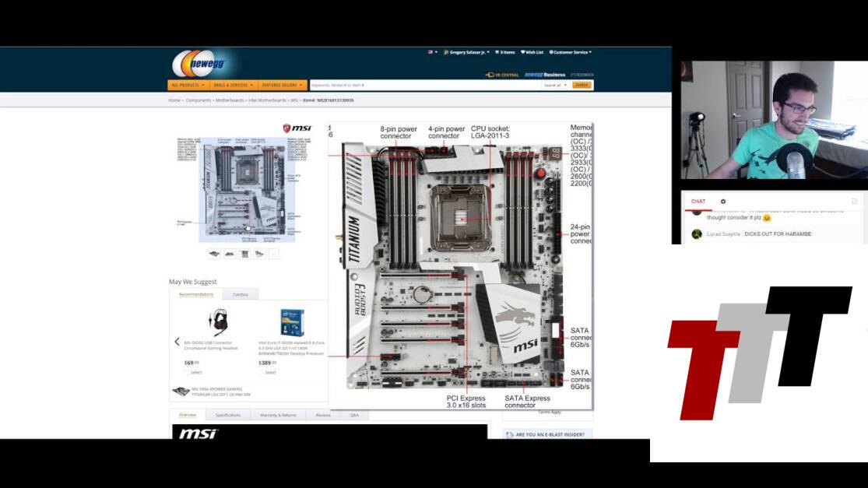Open the Search All category dropdown
This screenshot has width=868, height=488.
554,85
